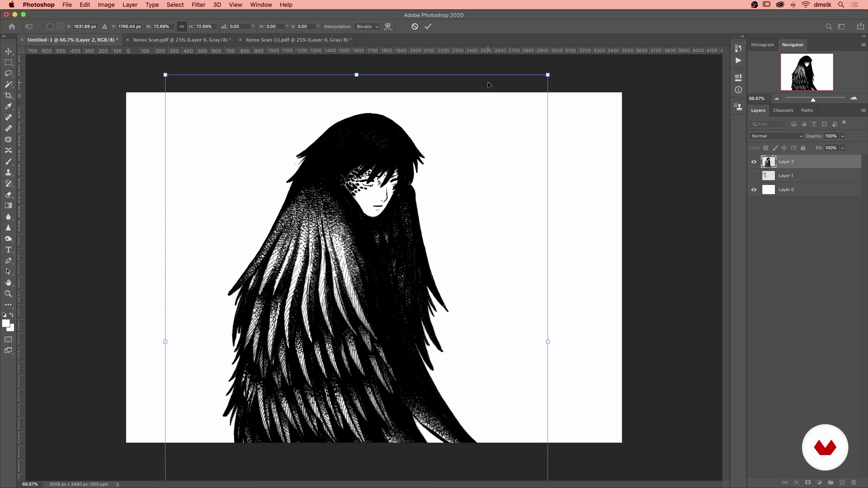Switch to the Channels tab
The image size is (868, 488).
[x=783, y=110]
